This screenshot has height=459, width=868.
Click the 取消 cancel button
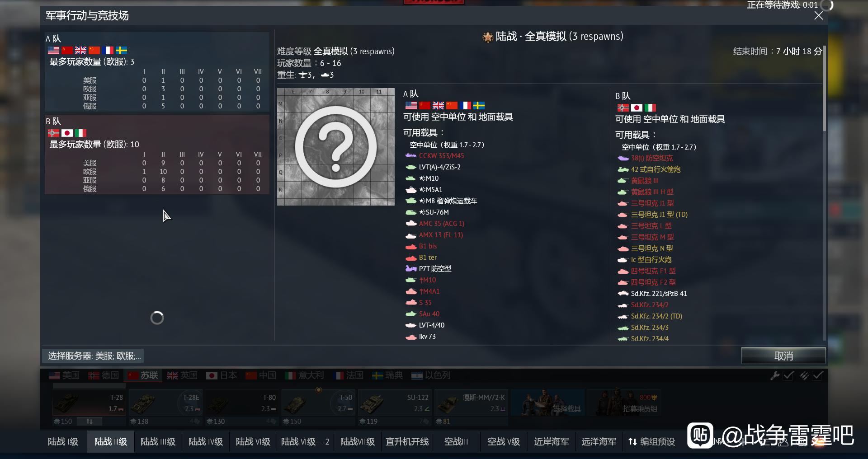point(783,356)
